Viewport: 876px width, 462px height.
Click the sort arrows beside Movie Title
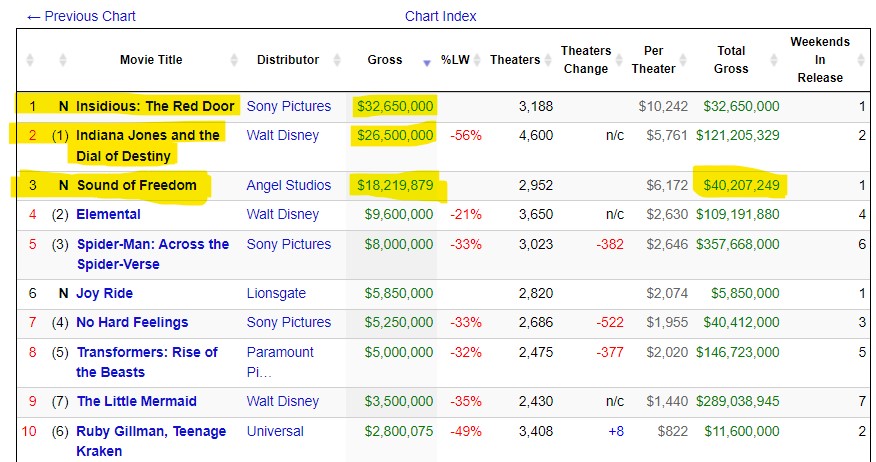point(64,60)
